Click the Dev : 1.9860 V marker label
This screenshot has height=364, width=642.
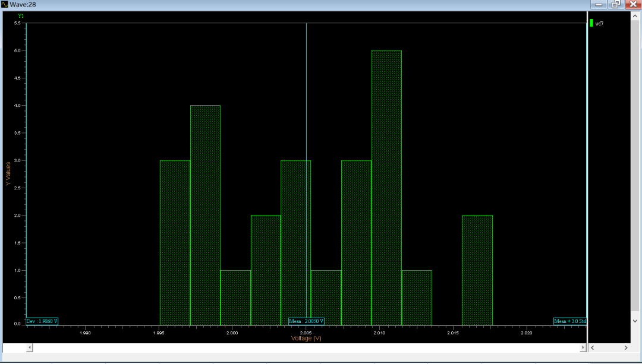click(x=42, y=321)
